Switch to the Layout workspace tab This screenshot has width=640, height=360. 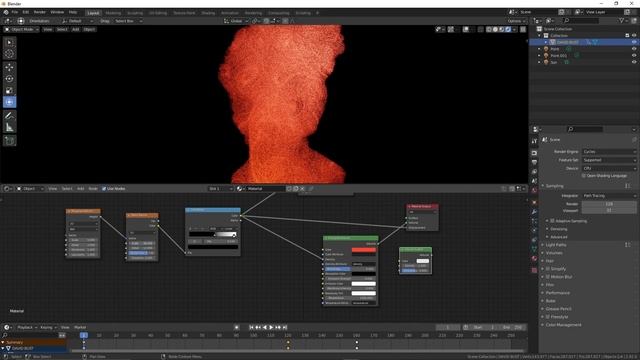coord(93,13)
